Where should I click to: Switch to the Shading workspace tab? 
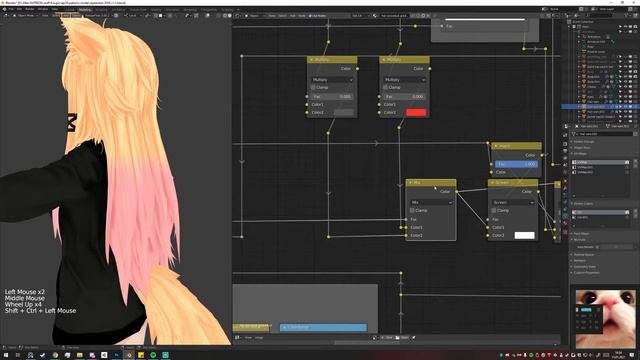point(156,9)
